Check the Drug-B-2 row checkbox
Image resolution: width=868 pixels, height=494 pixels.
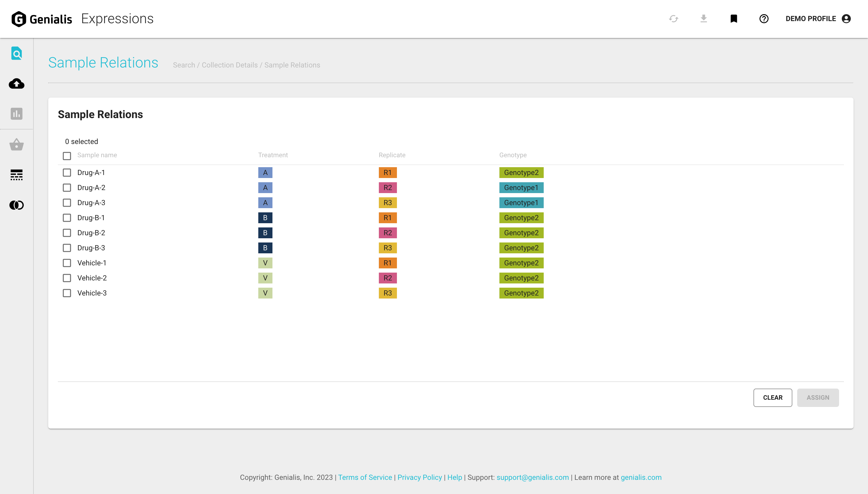coord(67,233)
